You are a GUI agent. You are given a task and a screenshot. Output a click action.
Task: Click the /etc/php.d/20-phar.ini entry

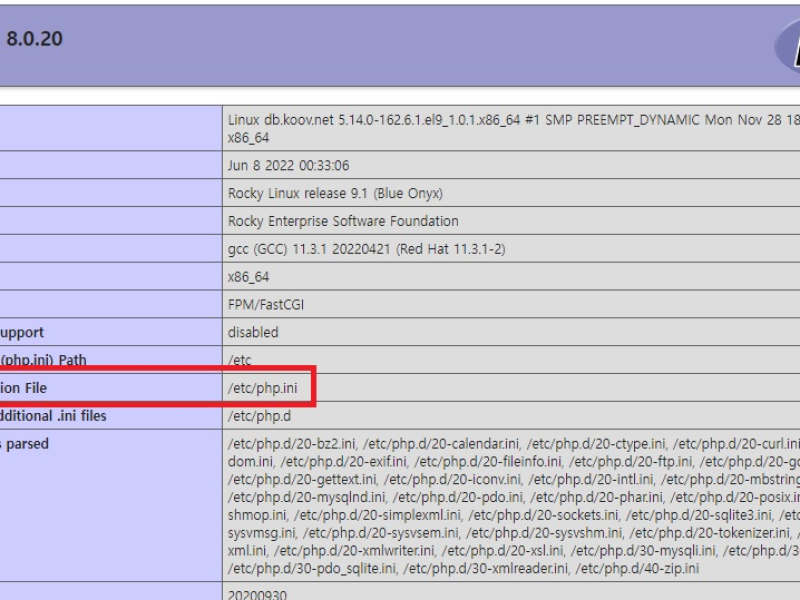pyautogui.click(x=596, y=497)
